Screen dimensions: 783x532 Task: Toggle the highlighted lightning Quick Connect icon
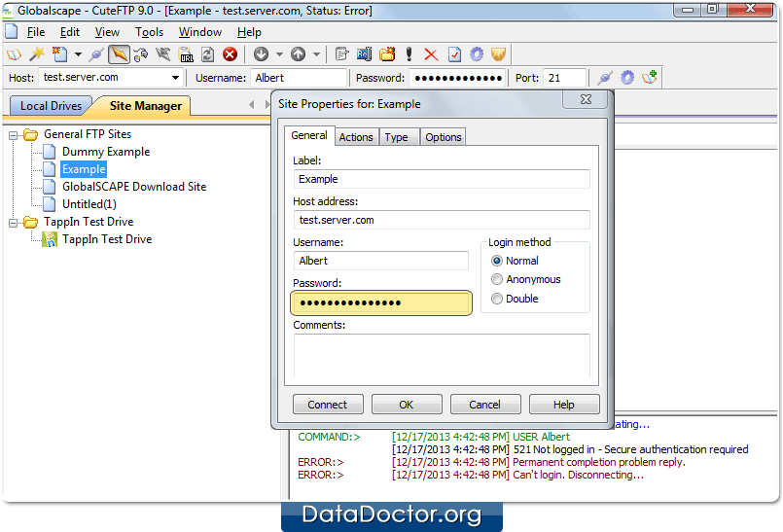click(119, 53)
